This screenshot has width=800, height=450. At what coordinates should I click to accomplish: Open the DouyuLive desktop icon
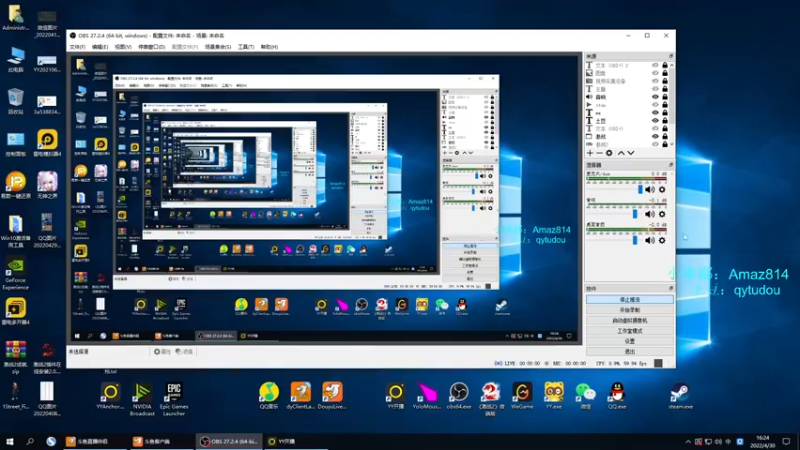tap(332, 396)
